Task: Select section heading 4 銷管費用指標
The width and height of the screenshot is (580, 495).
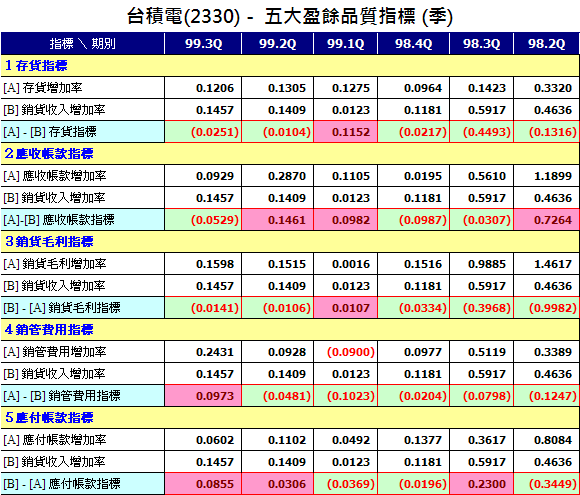Action: coord(49,330)
